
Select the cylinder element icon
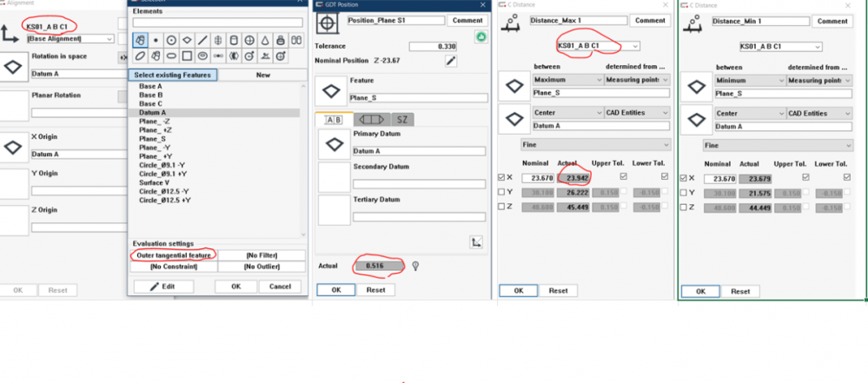click(234, 41)
